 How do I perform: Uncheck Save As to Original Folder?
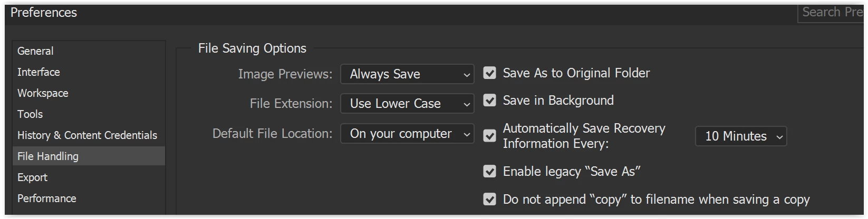coord(490,73)
